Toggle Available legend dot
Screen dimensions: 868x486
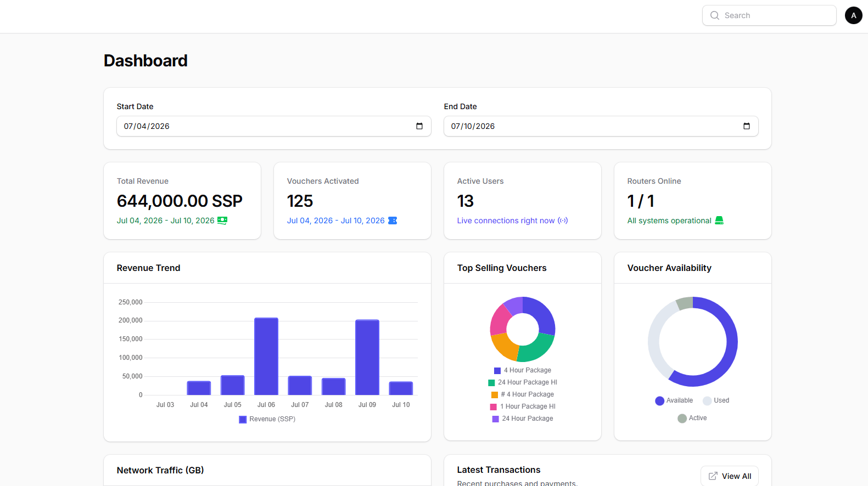[x=660, y=401]
